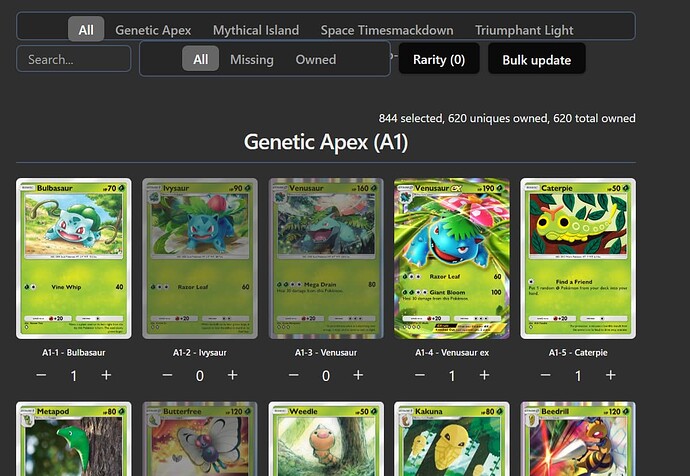Switch to the Genetic Apex tab

click(x=153, y=30)
